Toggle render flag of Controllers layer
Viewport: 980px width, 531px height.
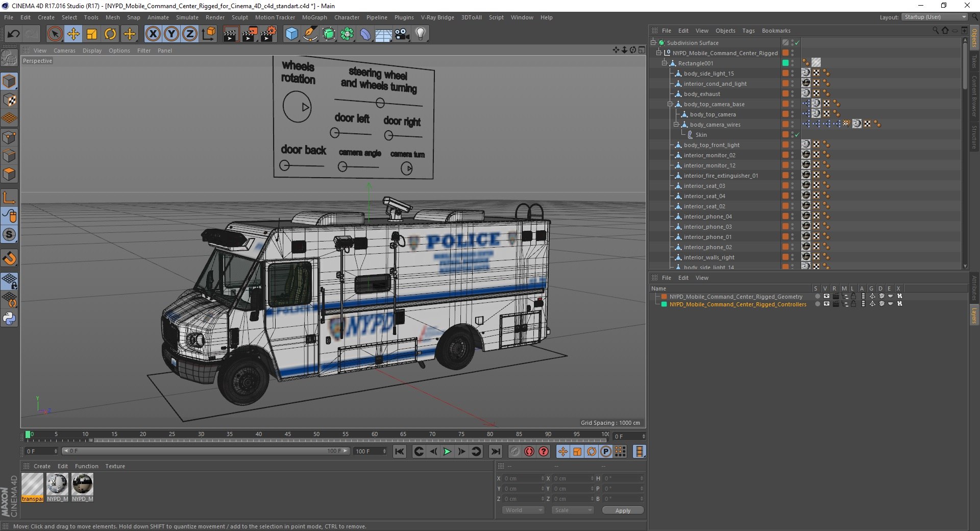(836, 304)
